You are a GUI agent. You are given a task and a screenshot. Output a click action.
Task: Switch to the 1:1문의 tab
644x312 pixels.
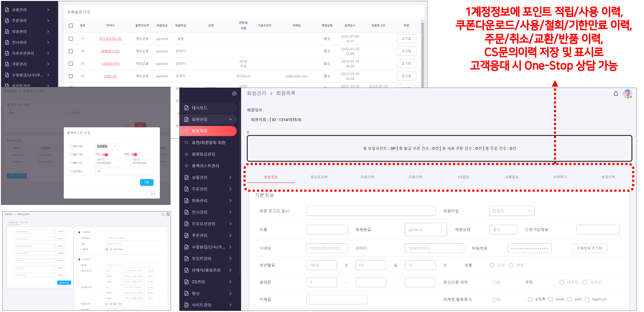click(463, 177)
